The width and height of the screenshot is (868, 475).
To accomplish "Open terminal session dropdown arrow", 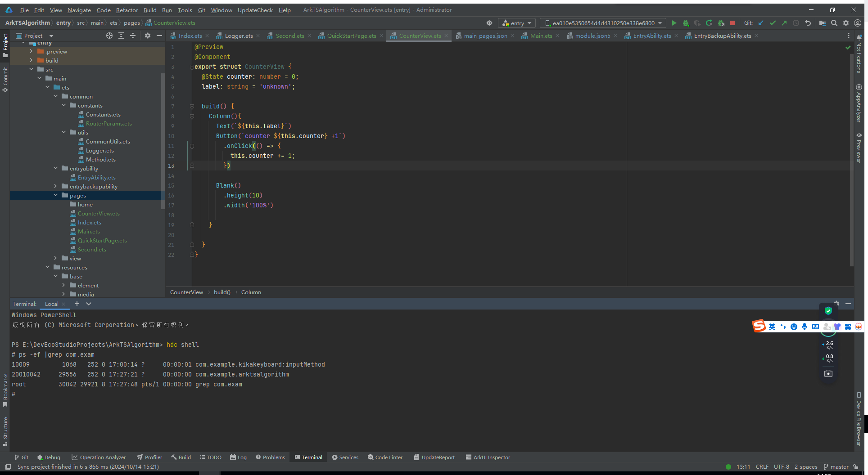I will coord(89,304).
